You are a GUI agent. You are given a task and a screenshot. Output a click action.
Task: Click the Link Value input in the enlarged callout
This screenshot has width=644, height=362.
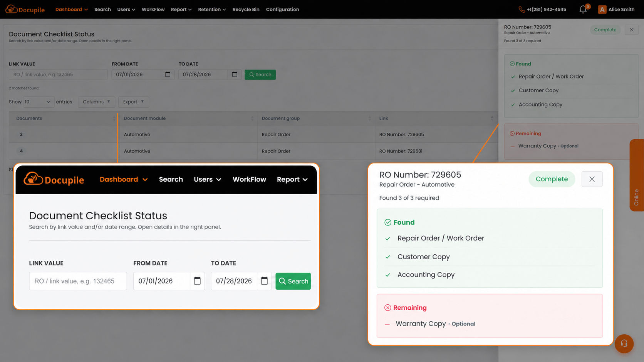(78, 281)
